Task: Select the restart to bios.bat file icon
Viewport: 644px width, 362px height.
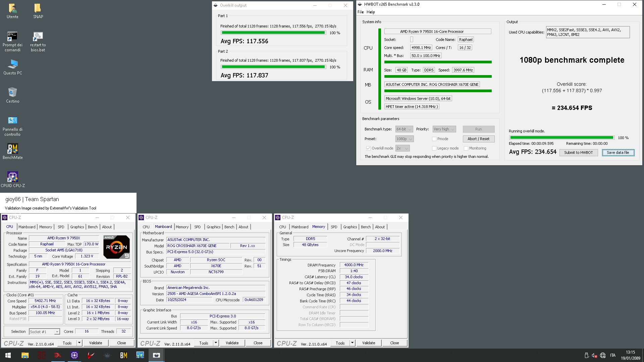Action: coord(38,42)
